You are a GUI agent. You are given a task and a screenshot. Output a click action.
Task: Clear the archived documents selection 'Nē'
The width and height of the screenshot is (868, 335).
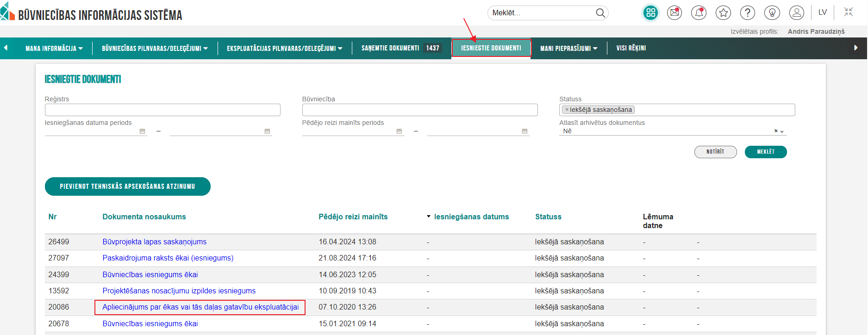[x=776, y=131]
